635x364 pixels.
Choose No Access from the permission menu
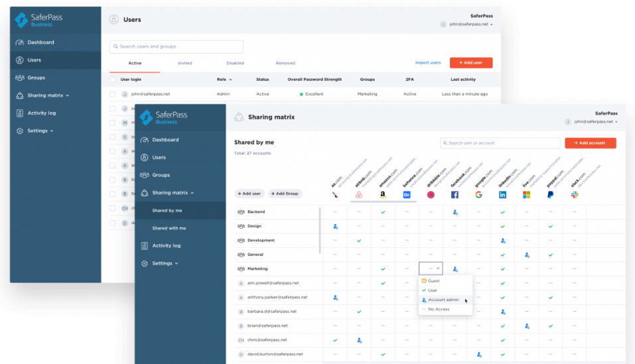(x=445, y=310)
